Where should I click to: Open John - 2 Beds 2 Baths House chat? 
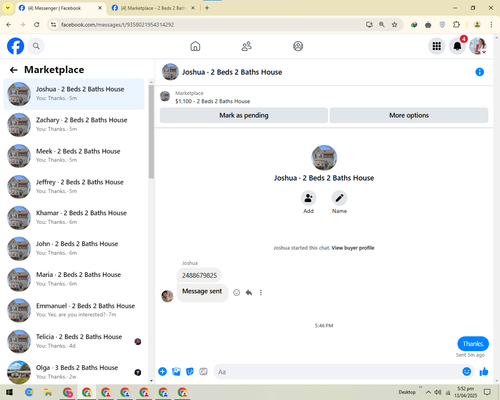point(74,249)
